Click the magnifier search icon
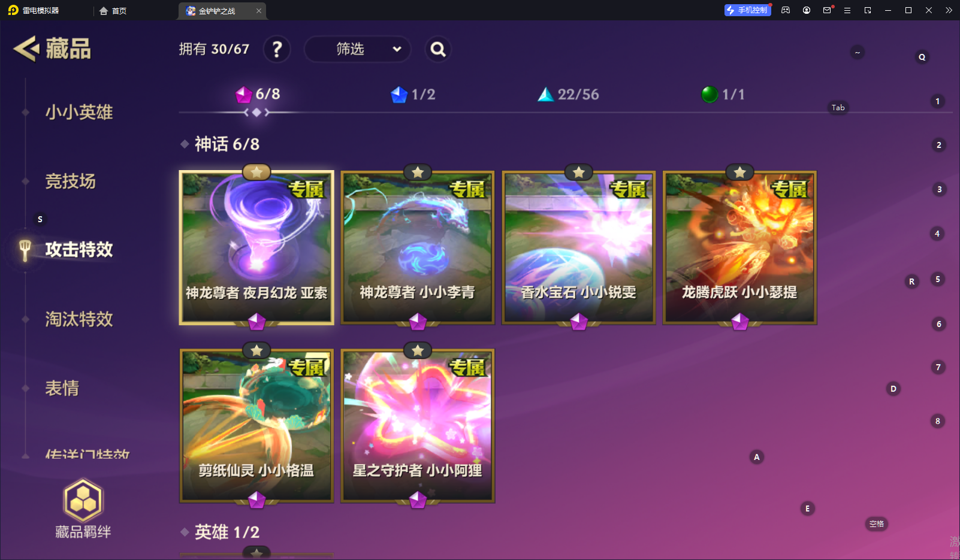The width and height of the screenshot is (960, 560). tap(438, 49)
